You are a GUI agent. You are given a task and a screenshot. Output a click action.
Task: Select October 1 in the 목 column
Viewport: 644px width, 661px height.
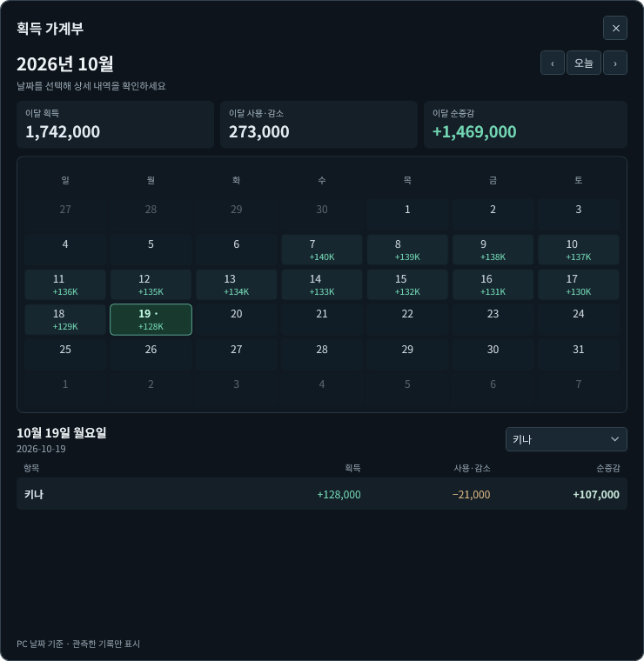407,215
